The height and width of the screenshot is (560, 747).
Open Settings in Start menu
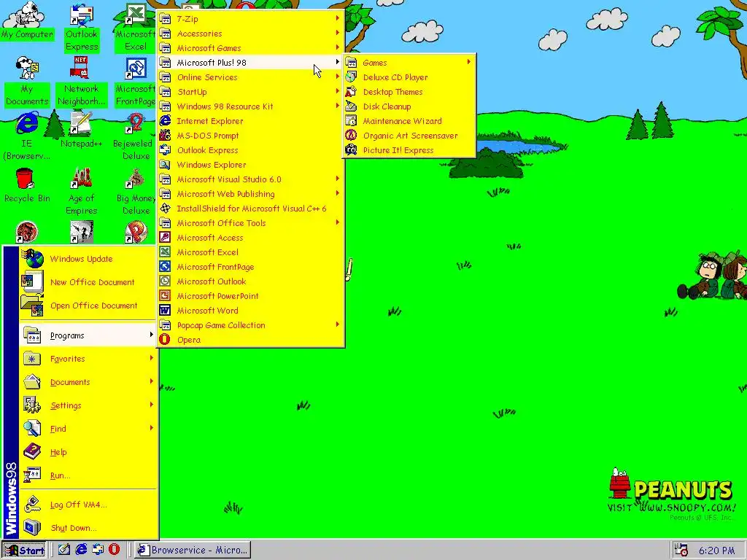click(88, 405)
